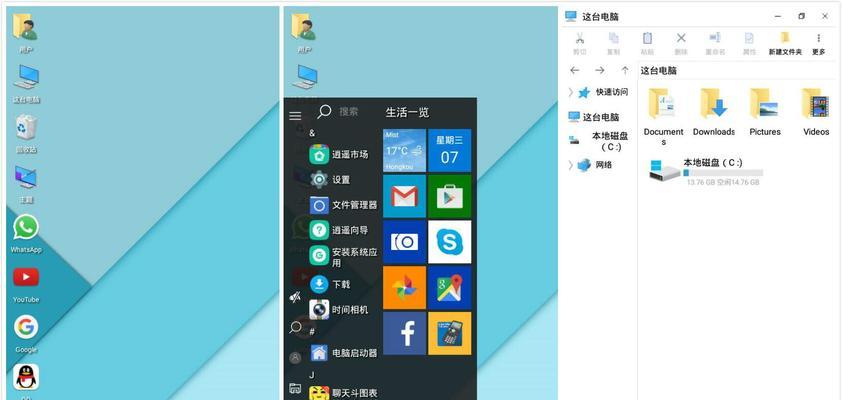Open the Google Photos pinwheel tile
The height and width of the screenshot is (400, 842).
pyautogui.click(x=404, y=288)
